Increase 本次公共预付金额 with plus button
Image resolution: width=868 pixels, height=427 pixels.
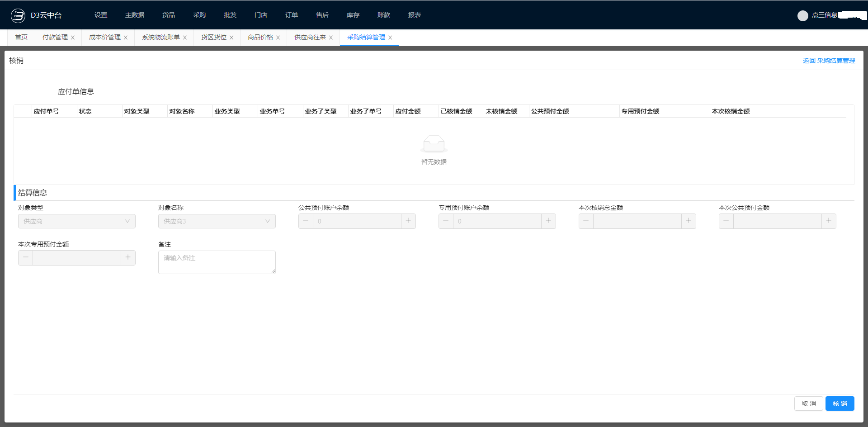[829, 221]
